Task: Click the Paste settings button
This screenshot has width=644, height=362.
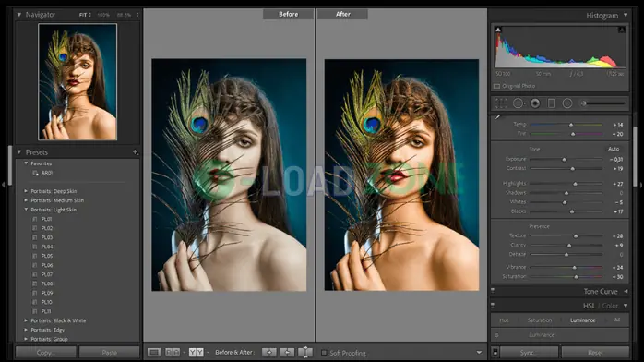Action: coord(109,352)
